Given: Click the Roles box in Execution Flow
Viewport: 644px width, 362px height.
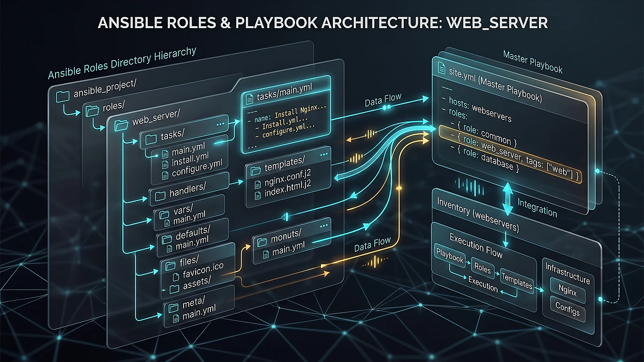Looking at the screenshot, I should pos(482,268).
